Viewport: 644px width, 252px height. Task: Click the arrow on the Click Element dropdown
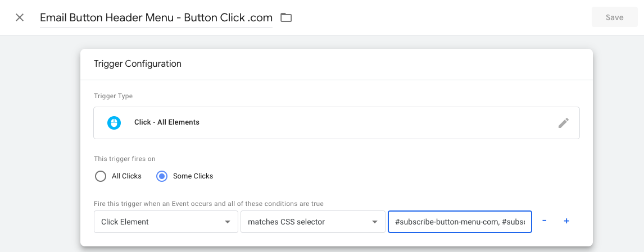(228, 222)
